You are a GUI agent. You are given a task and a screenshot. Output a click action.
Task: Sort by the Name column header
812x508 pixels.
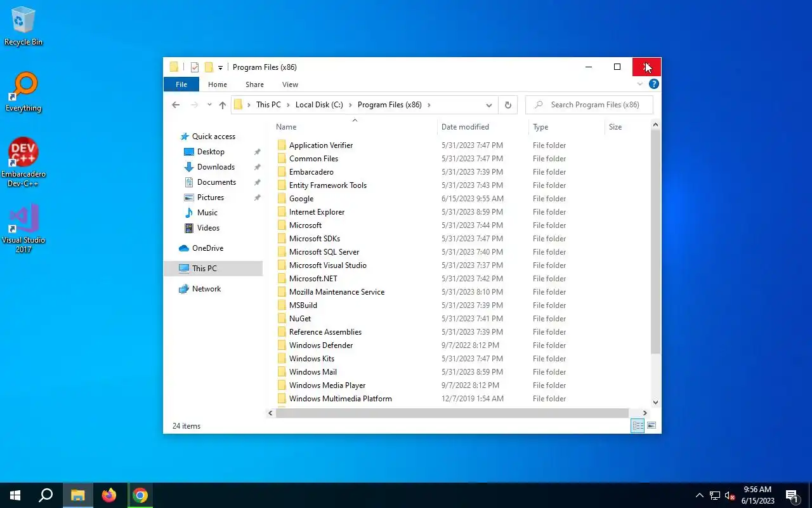point(355,127)
